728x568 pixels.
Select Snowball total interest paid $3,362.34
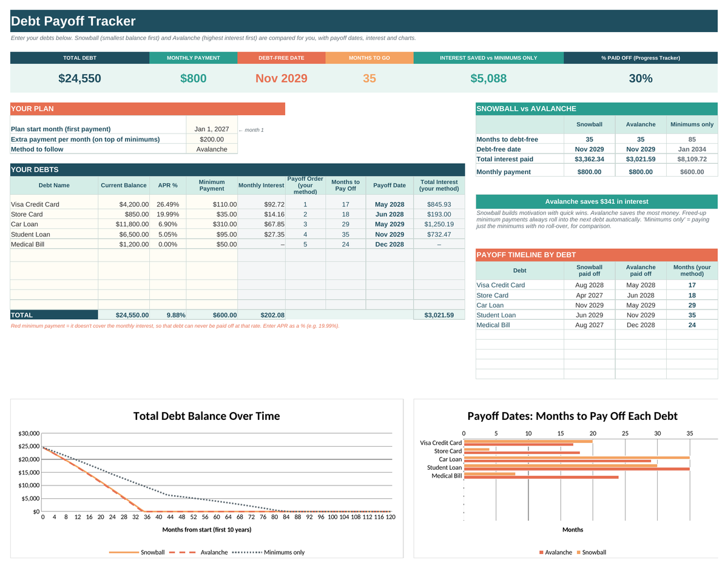pos(589,159)
